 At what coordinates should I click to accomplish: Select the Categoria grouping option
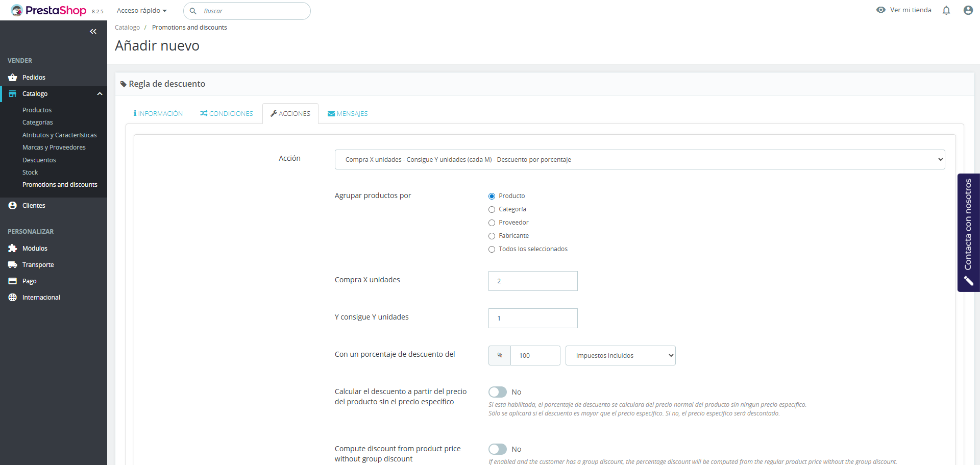click(x=492, y=210)
